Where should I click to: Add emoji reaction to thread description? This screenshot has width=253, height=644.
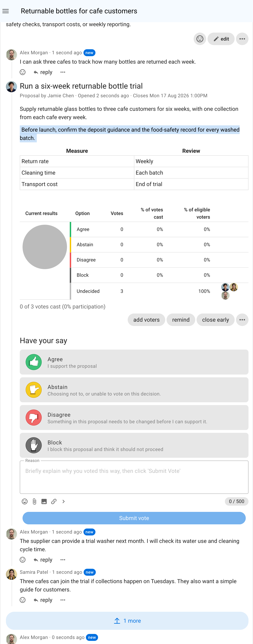pos(200,39)
